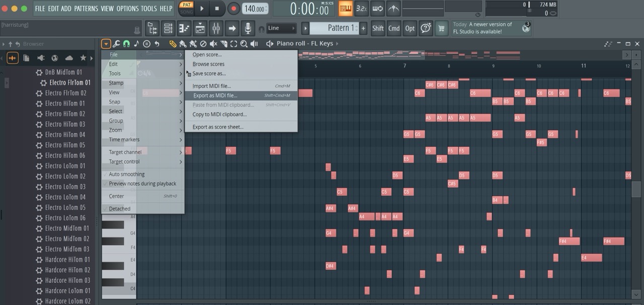Open the OPTIONS menu

(x=127, y=9)
